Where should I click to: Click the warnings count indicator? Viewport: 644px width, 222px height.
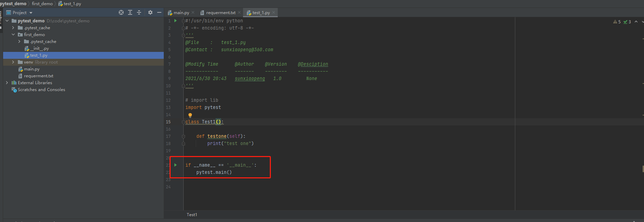coord(617,22)
